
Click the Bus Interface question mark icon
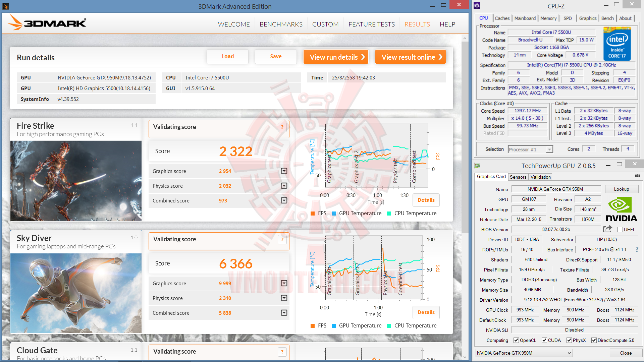pos(637,249)
